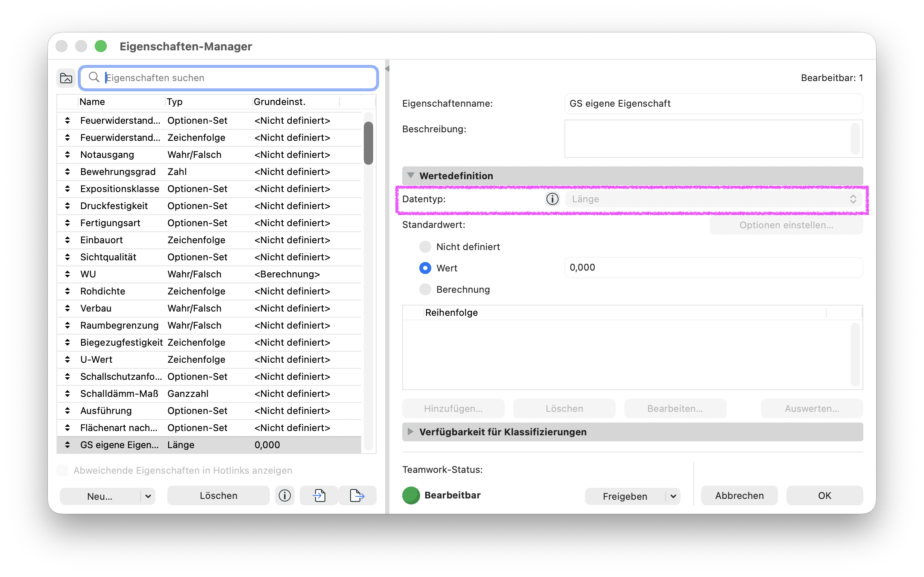Sort list by Name column header
The width and height of the screenshot is (924, 577).
click(x=121, y=102)
